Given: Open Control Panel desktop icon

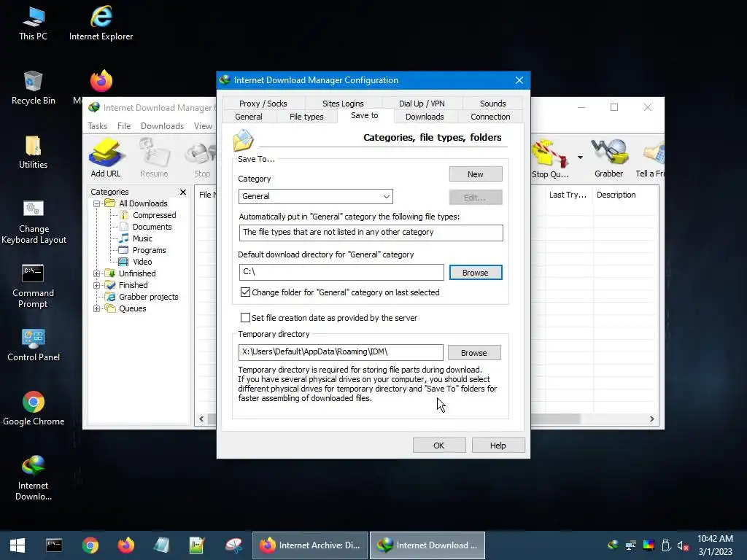Looking at the screenshot, I should (34, 345).
